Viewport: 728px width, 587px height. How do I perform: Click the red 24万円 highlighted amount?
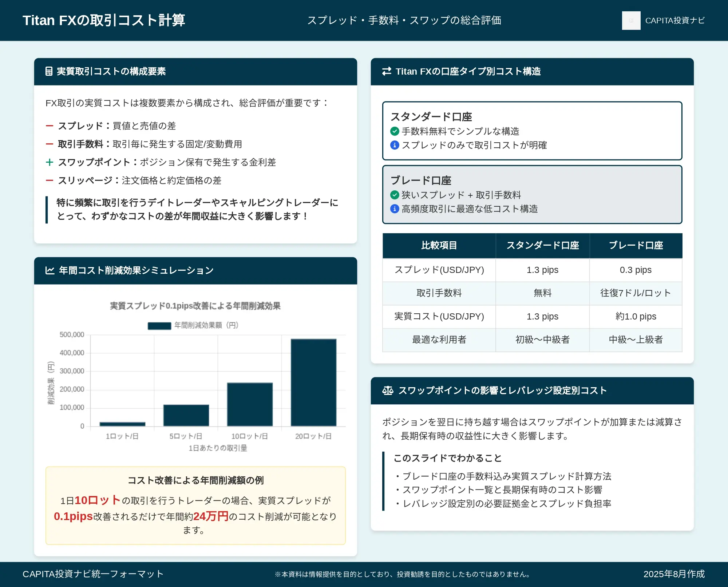tap(211, 516)
